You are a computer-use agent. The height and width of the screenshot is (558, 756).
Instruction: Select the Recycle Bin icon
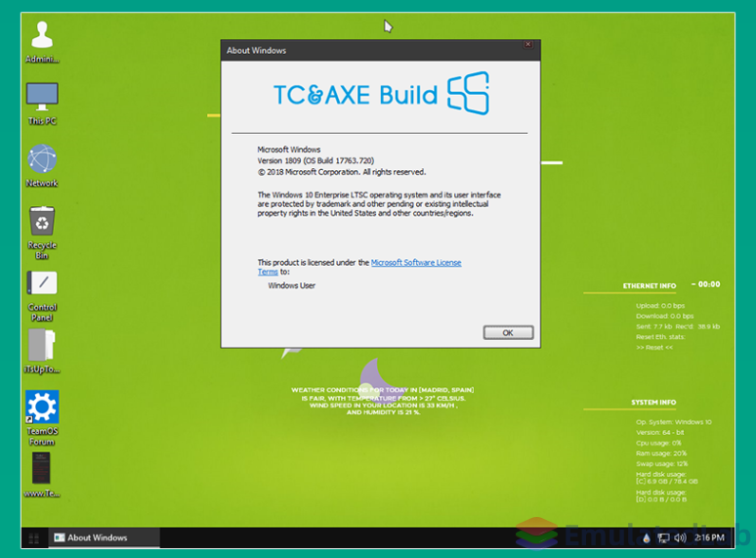click(x=42, y=233)
